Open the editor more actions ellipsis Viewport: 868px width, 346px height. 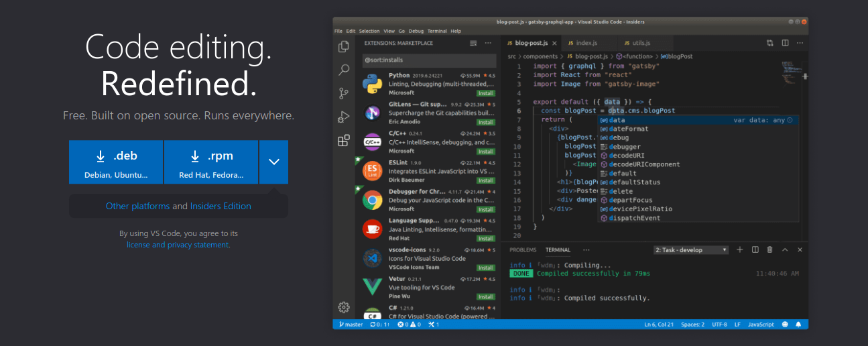coord(800,42)
